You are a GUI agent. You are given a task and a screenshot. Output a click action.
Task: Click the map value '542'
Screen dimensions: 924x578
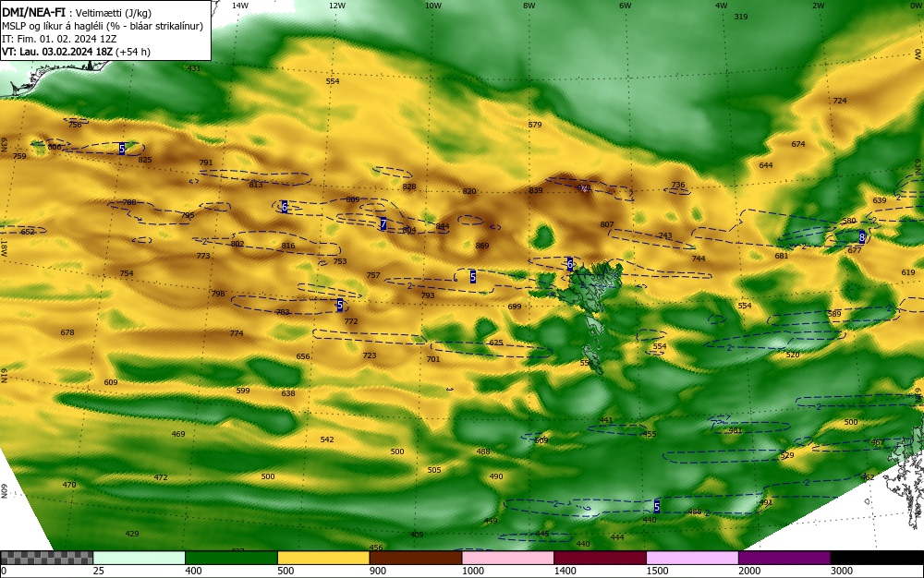tap(327, 440)
